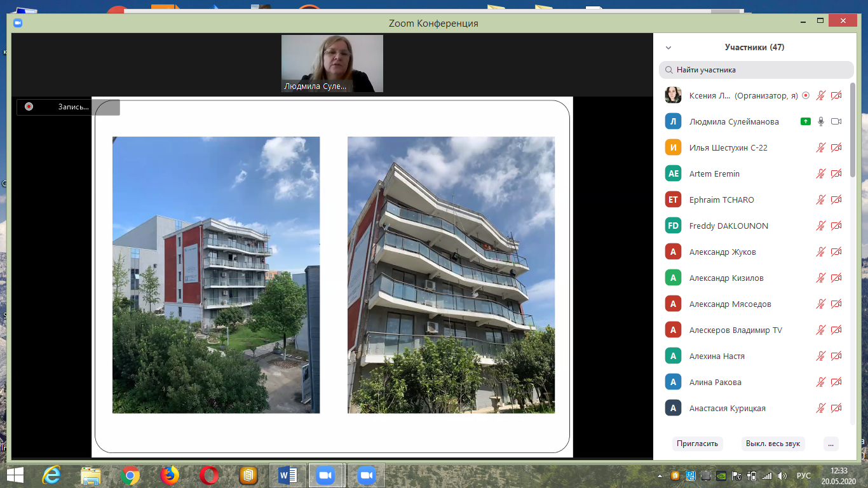Toggle microphone for Людмила Сулейманова
This screenshot has width=868, height=488.
click(x=821, y=121)
